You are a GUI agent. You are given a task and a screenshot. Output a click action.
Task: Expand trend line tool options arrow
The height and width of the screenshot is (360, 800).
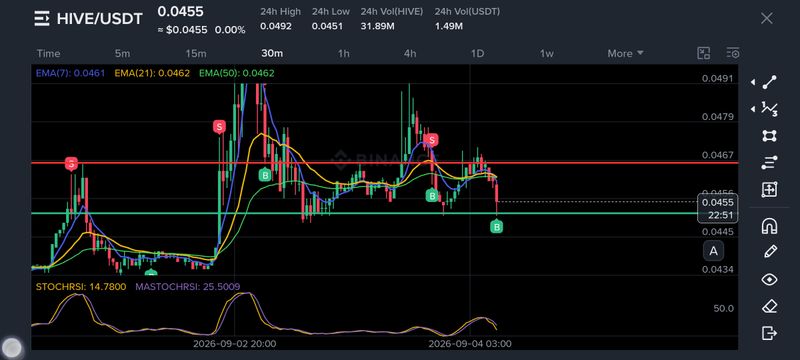pyautogui.click(x=753, y=82)
